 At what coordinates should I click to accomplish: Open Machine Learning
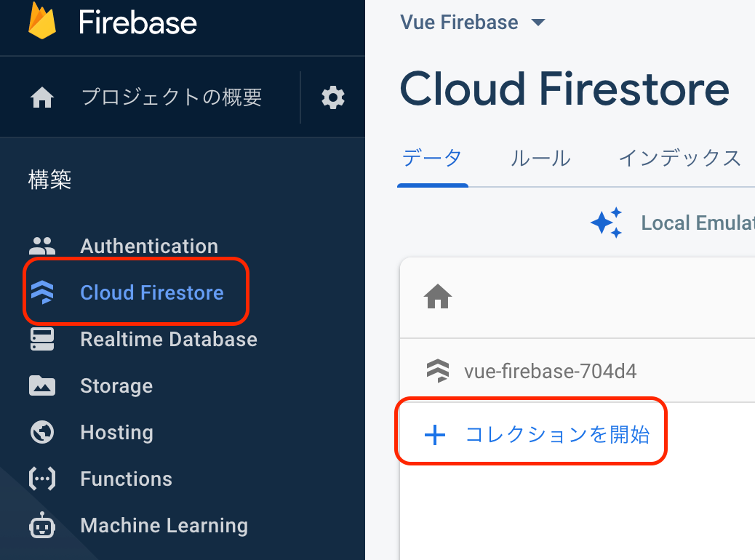click(164, 525)
